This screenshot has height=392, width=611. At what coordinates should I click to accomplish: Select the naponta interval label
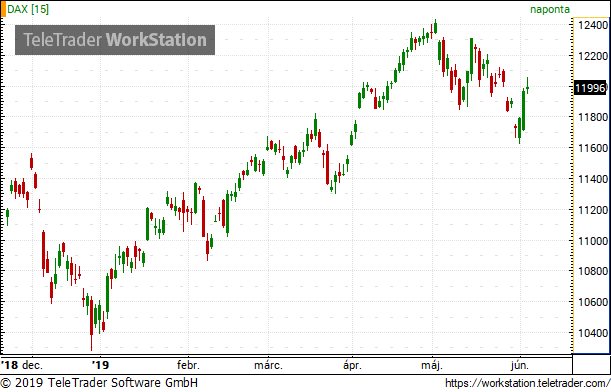coord(550,10)
